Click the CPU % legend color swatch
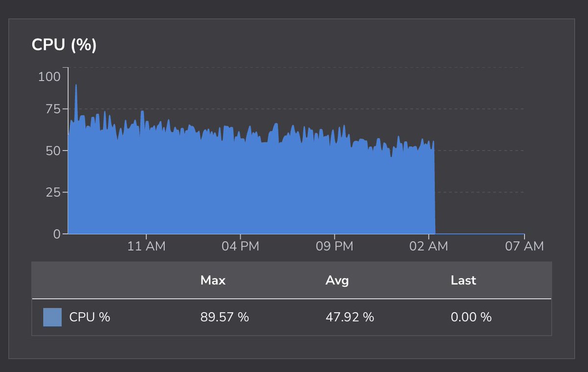 click(x=52, y=317)
